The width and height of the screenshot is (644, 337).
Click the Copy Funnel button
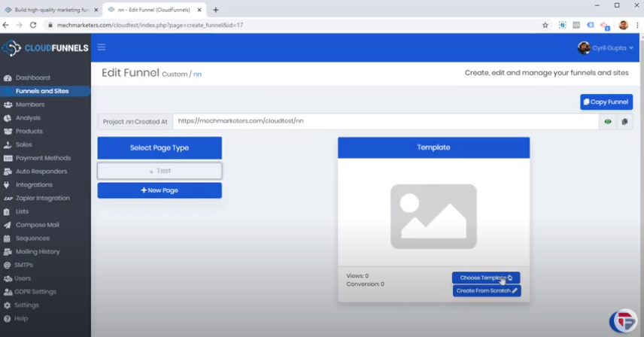[x=606, y=102]
